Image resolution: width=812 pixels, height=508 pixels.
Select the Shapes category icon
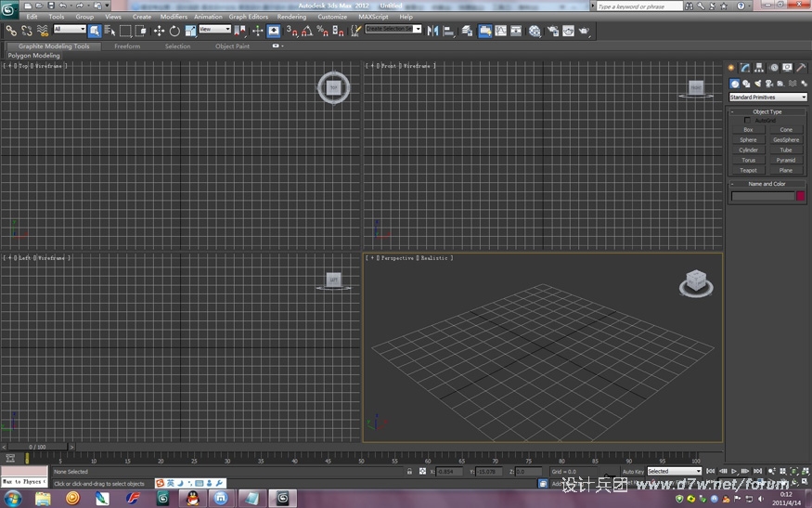click(x=746, y=84)
